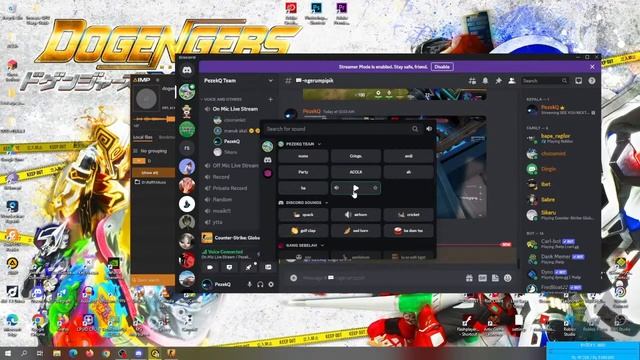This screenshot has height=360, width=640.
Task: Play the airhorn Discord sound
Action: [x=356, y=215]
